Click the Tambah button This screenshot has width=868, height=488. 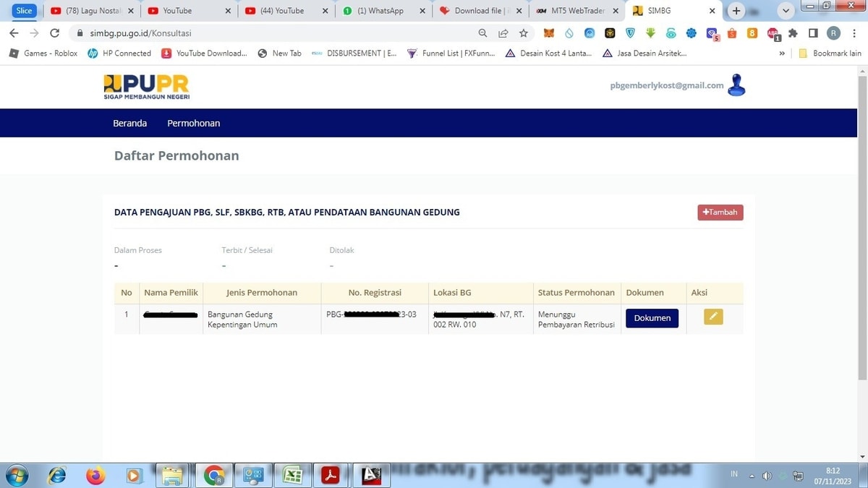[x=720, y=213]
